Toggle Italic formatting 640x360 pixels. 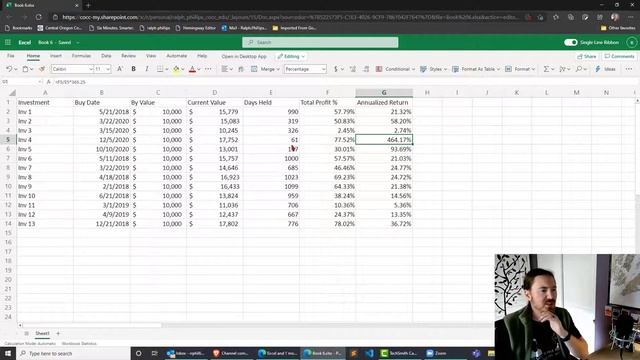[147, 69]
